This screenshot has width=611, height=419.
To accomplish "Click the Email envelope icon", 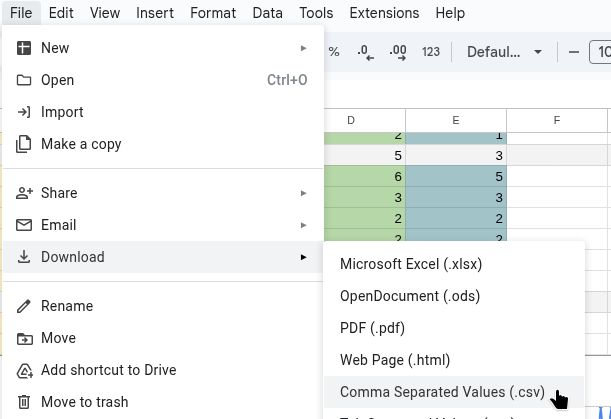I will point(24,225).
